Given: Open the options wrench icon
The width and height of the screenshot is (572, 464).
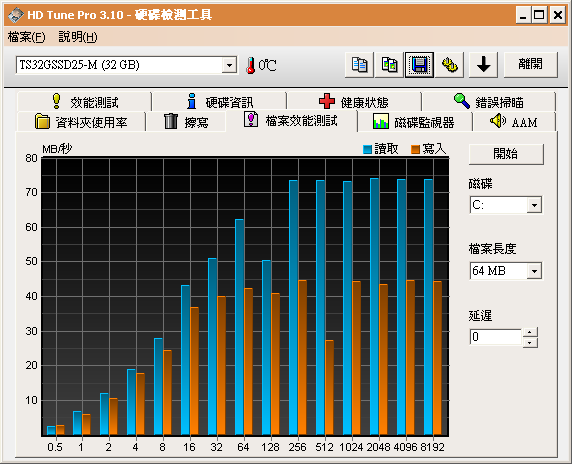Looking at the screenshot, I should [x=450, y=65].
